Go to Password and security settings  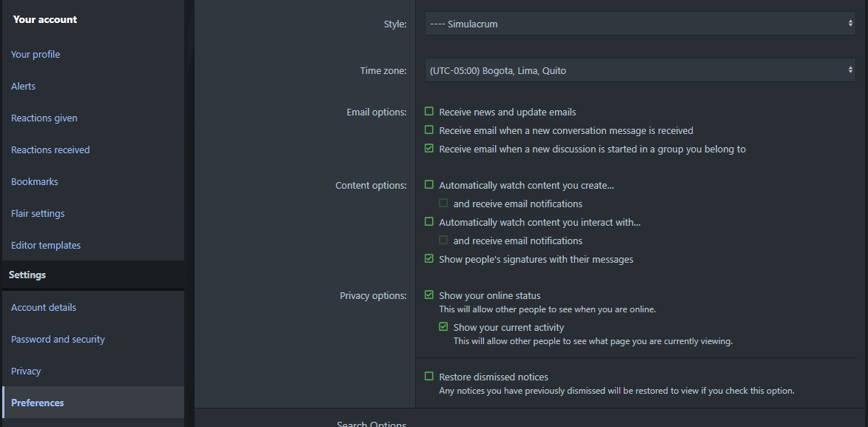58,339
